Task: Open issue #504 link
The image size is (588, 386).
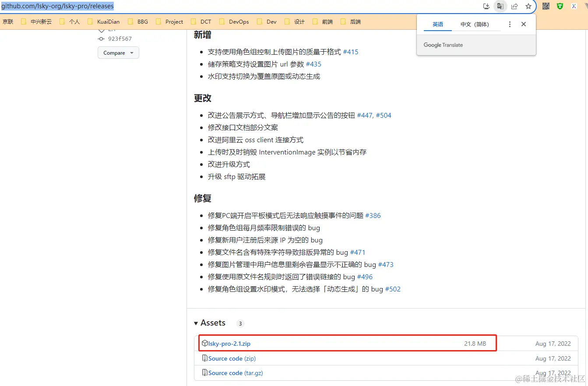Action: 384,116
